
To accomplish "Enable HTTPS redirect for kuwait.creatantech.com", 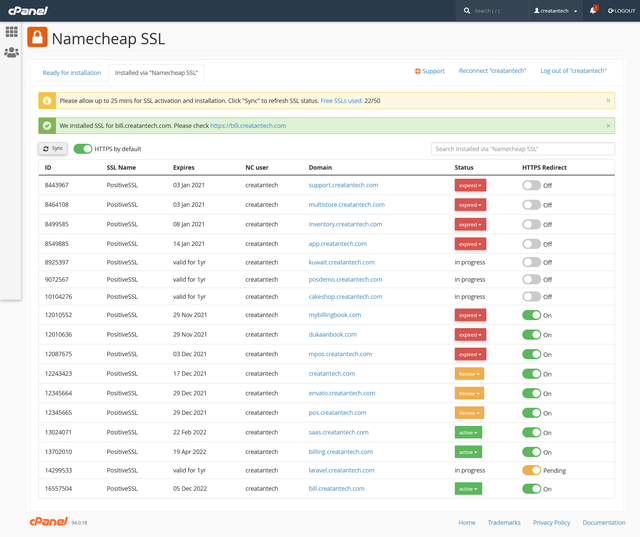I will tap(531, 262).
